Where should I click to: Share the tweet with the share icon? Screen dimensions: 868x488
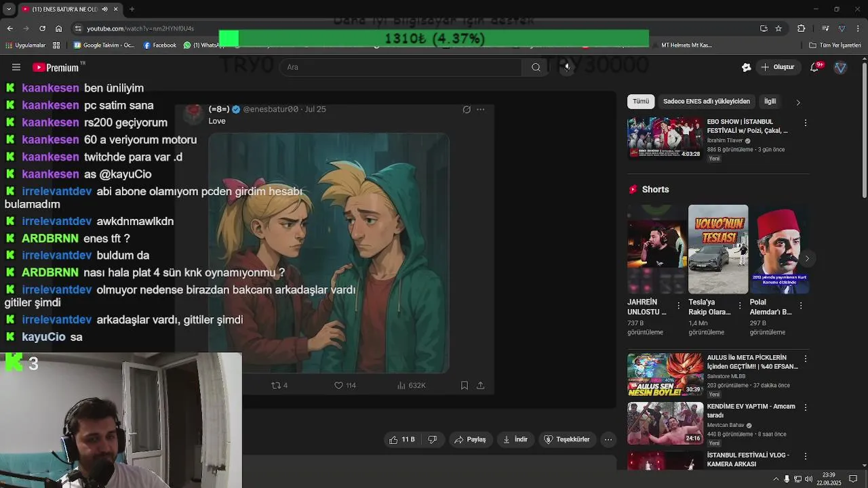(480, 385)
